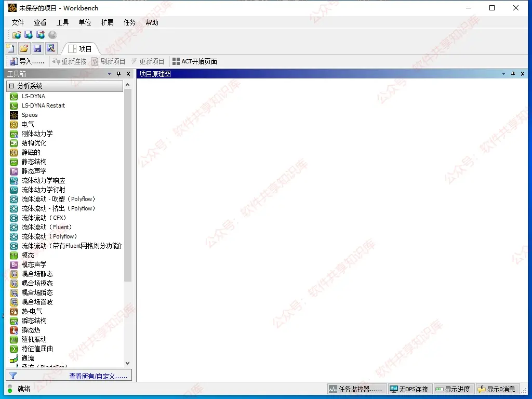Click the toolbox filter funnel icon

(x=13, y=376)
